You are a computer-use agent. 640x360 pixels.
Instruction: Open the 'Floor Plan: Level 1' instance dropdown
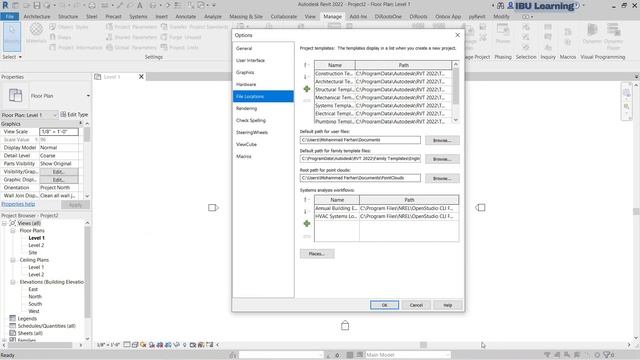point(29,115)
